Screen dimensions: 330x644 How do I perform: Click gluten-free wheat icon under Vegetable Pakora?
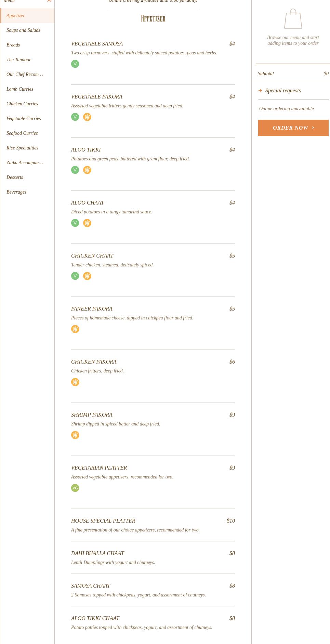click(x=87, y=117)
